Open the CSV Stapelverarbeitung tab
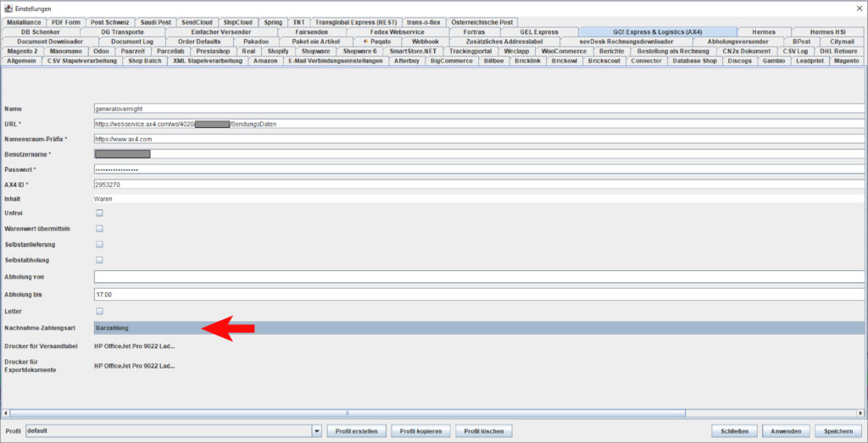The image size is (868, 443). coord(82,61)
